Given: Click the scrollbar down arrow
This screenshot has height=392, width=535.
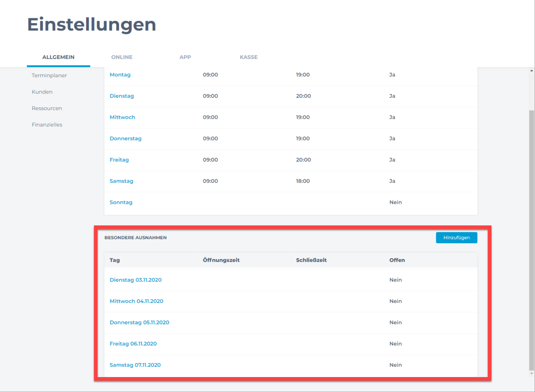Looking at the screenshot, I should click(531, 373).
